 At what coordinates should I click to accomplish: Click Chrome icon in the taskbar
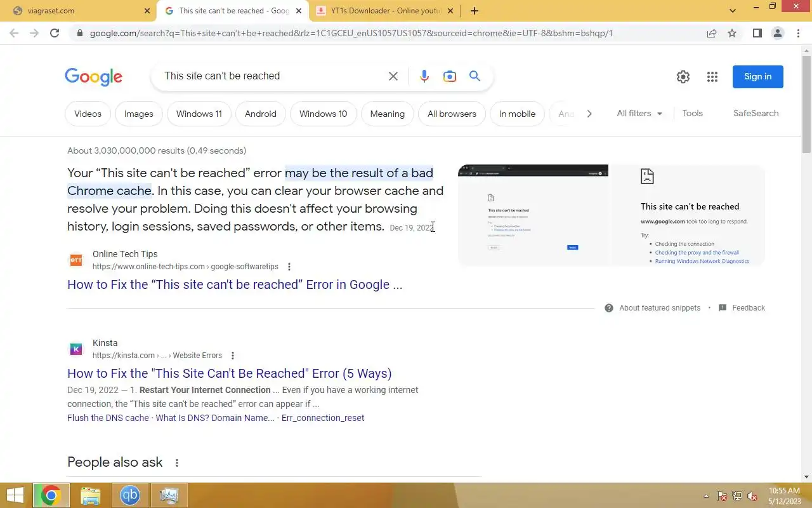coord(51,495)
